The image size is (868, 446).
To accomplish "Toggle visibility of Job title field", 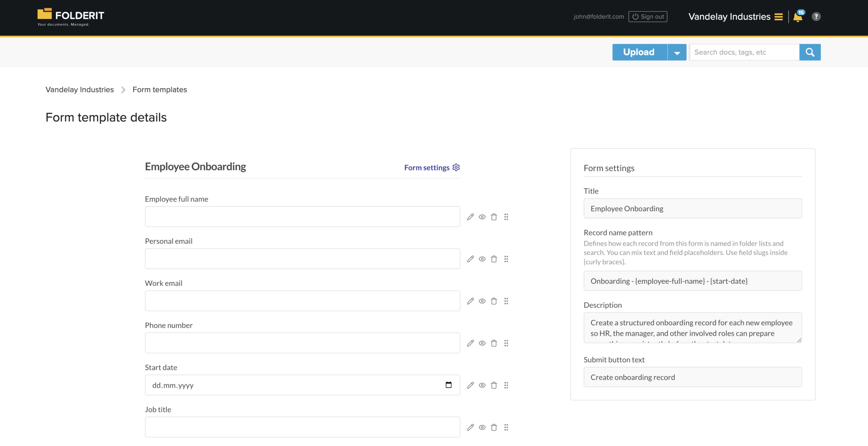I will (482, 427).
